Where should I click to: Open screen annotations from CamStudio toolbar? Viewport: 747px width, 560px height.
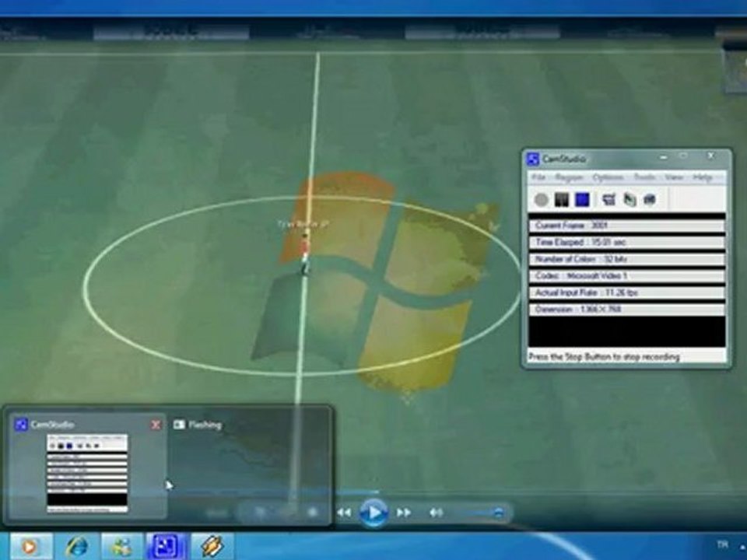(x=650, y=200)
